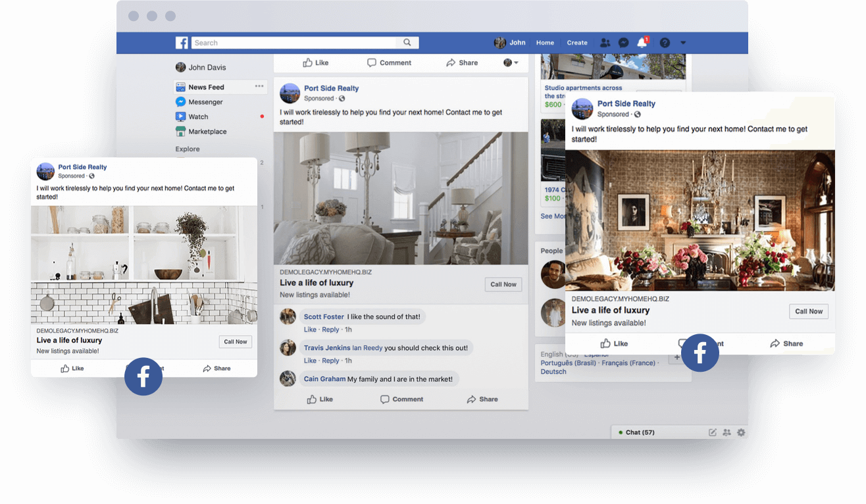Comment on the Port Side Realty feed post
Screen dimensions: 866x504
click(x=401, y=399)
